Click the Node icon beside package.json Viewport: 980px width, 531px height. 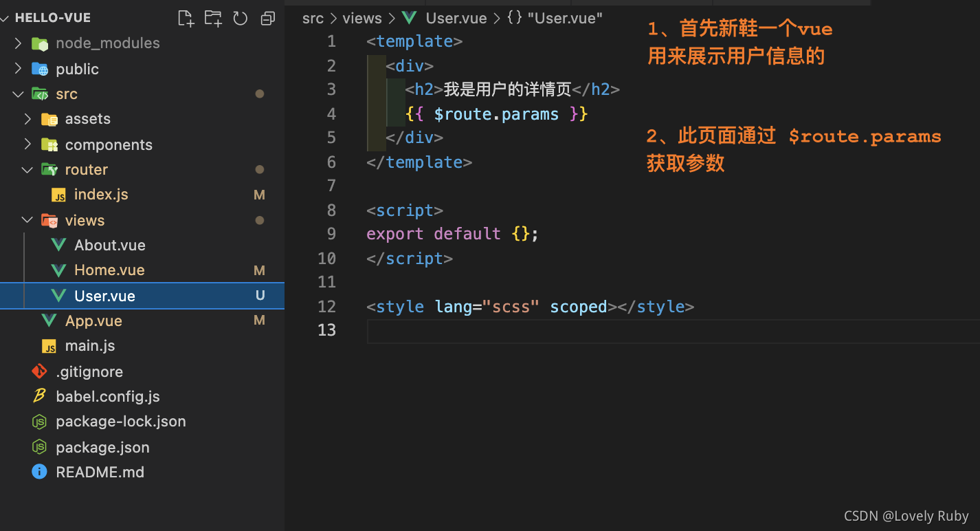coord(40,447)
